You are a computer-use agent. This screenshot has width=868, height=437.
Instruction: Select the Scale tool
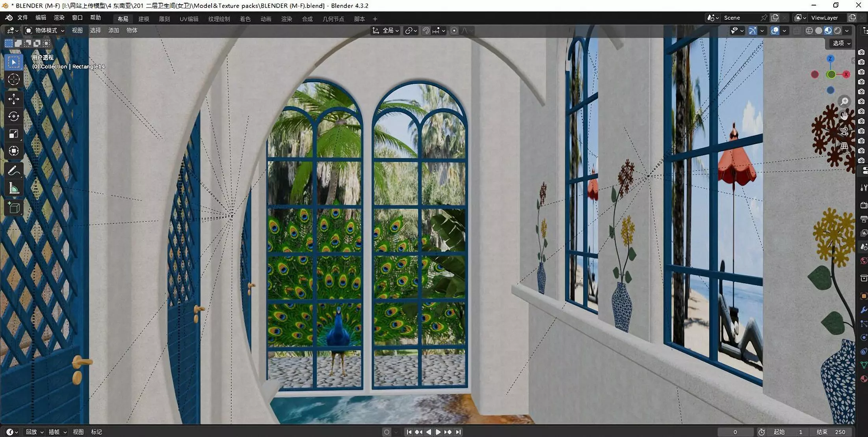coord(13,134)
